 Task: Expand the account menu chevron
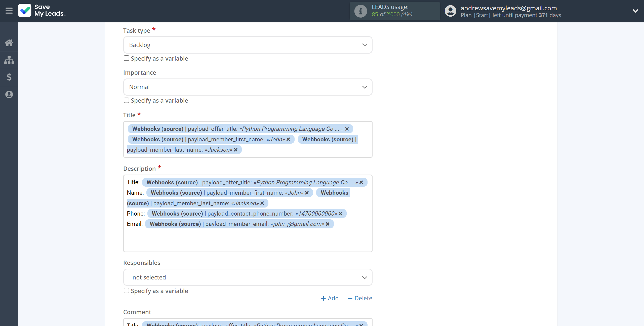(x=635, y=11)
